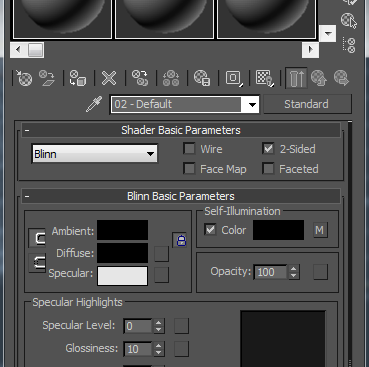
Task: Open the Material/Map Navigator icon
Action: [x=349, y=46]
